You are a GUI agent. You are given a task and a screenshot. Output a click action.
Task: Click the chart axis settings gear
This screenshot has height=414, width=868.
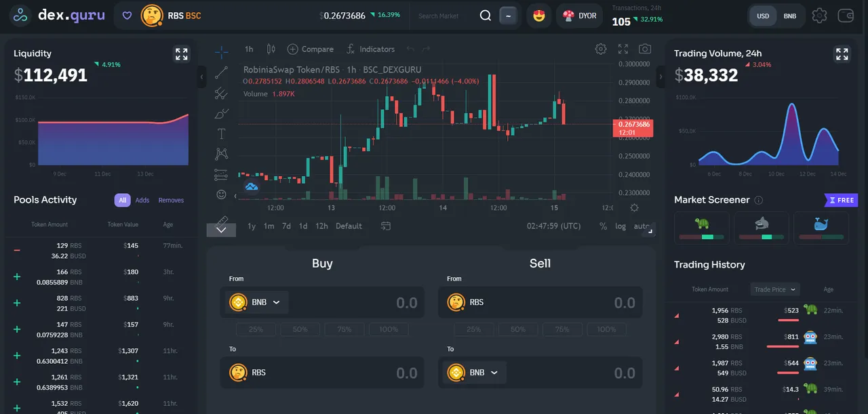coord(634,208)
